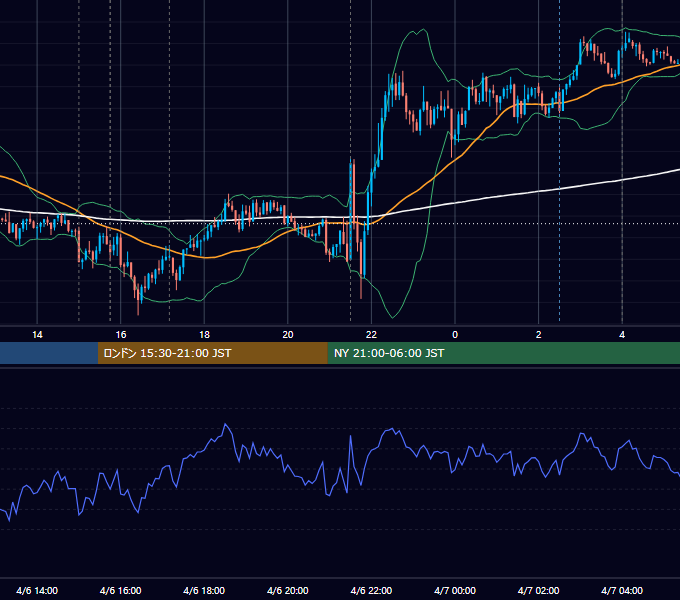Select the 0 hour axis label
The width and height of the screenshot is (680, 600).
455,335
